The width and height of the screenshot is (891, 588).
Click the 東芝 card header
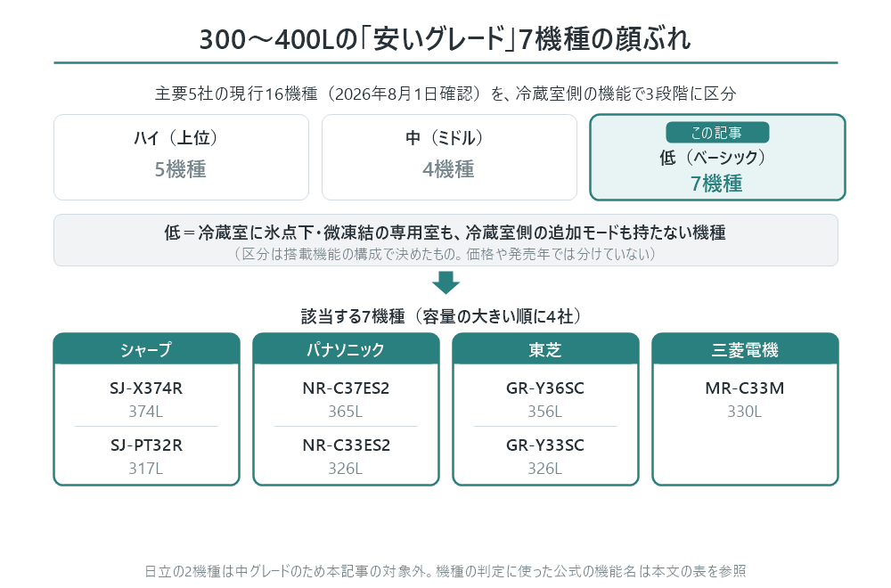coord(545,349)
